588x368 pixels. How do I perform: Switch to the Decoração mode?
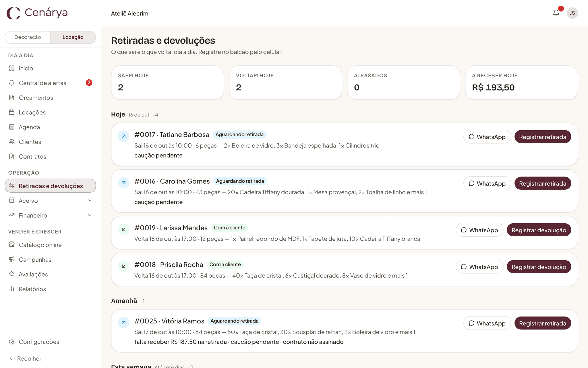pos(28,37)
